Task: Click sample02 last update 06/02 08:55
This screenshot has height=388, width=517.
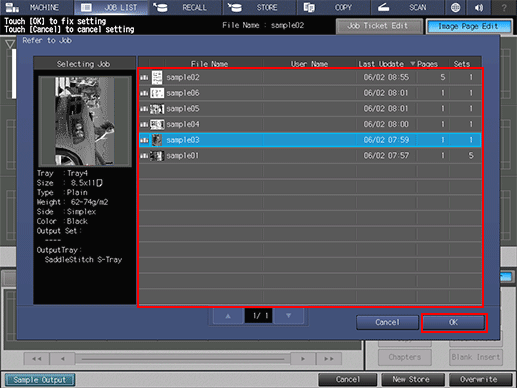Action: [386, 77]
